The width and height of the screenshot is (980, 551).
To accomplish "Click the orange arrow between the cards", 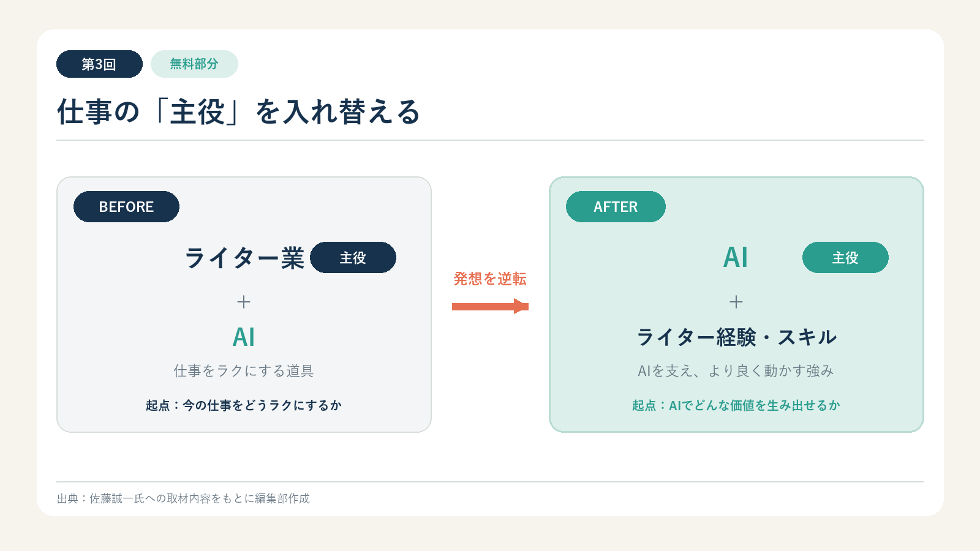I will (x=490, y=306).
